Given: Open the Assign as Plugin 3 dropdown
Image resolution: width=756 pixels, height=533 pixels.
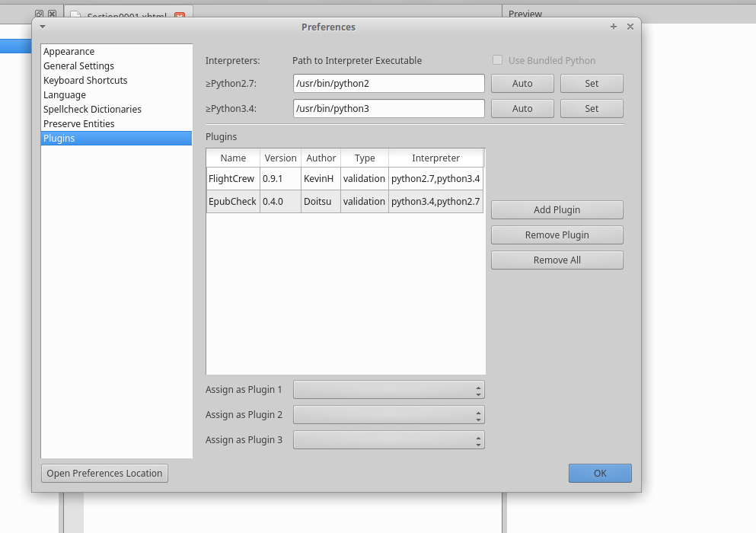Looking at the screenshot, I should click(388, 440).
